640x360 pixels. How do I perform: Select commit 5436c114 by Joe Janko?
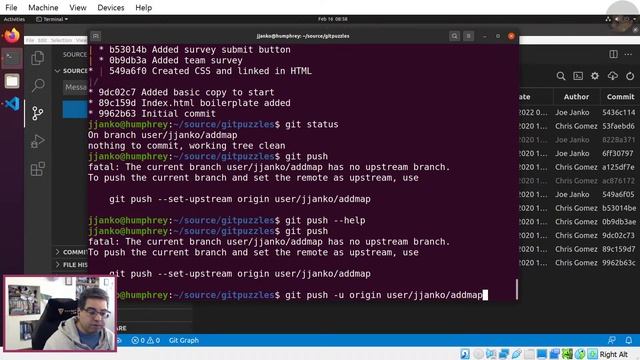(x=579, y=112)
